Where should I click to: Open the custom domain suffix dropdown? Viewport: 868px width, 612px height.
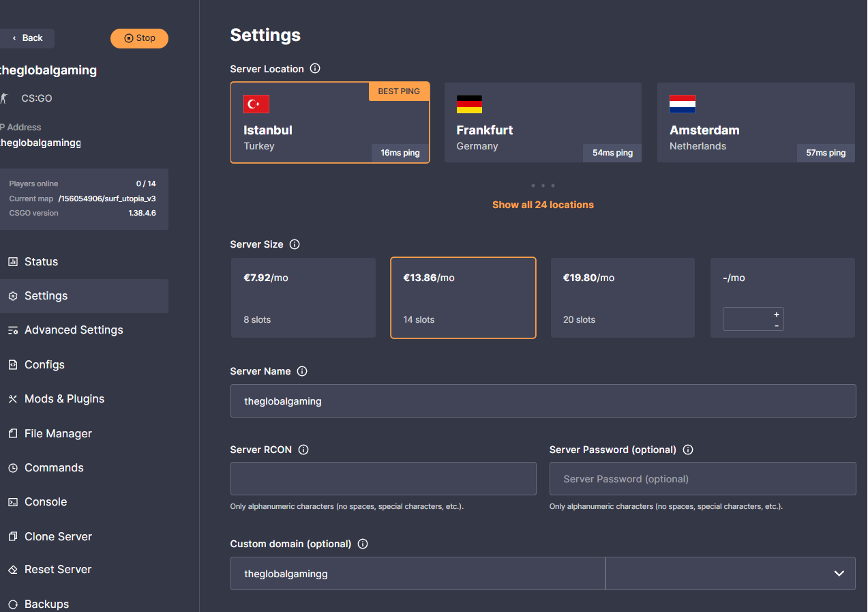click(730, 574)
